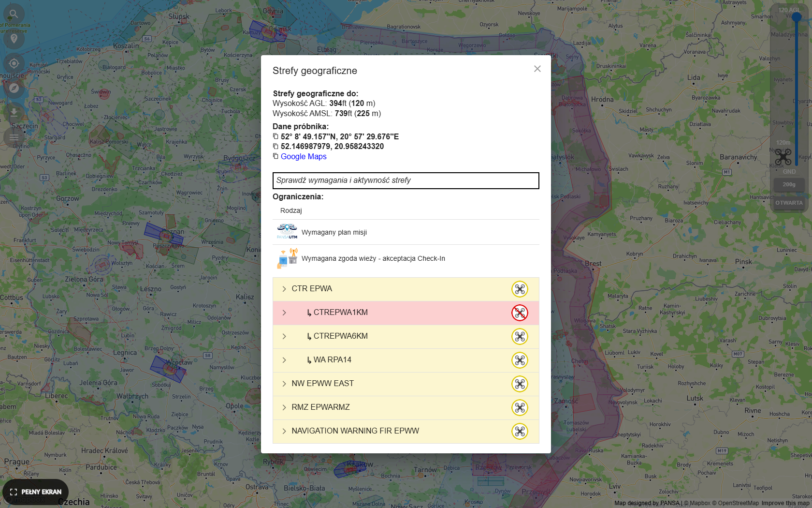
Task: Copy the DMS coordinates
Action: click(275, 136)
